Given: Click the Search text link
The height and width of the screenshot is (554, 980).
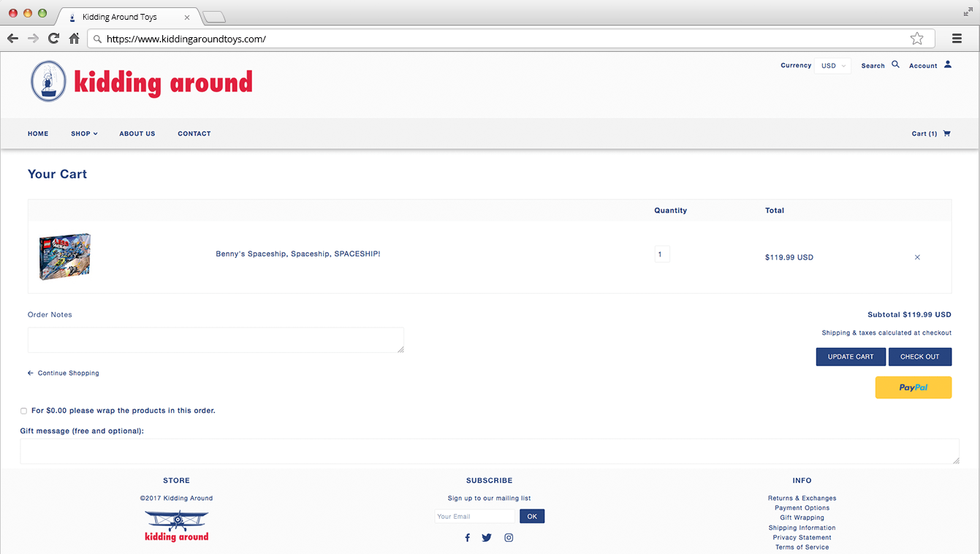Looking at the screenshot, I should pos(873,66).
